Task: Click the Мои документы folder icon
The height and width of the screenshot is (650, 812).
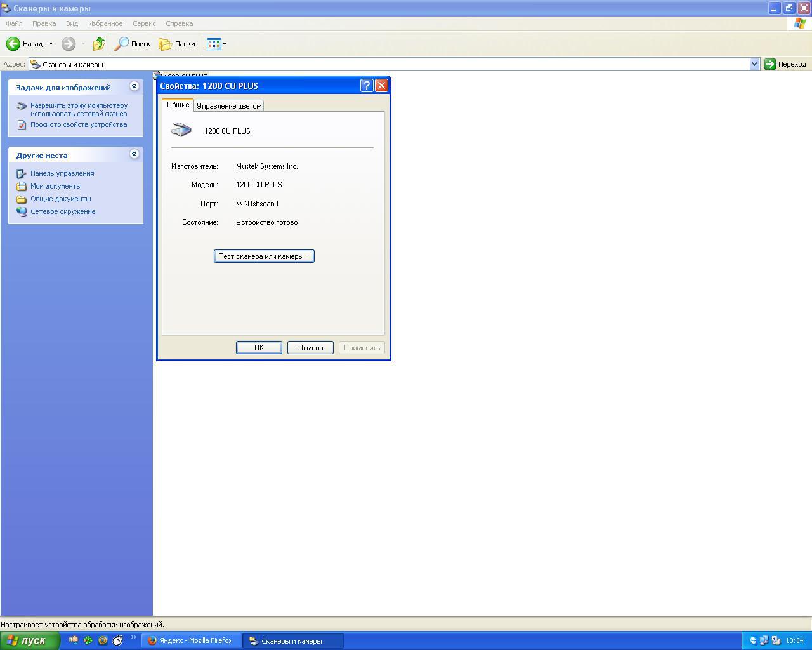Action: (22, 186)
